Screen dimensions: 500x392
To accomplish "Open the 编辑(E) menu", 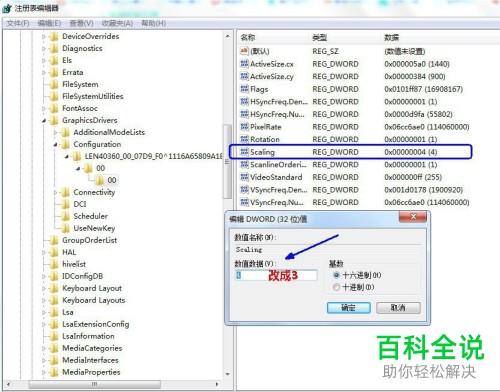I will 49,23.
